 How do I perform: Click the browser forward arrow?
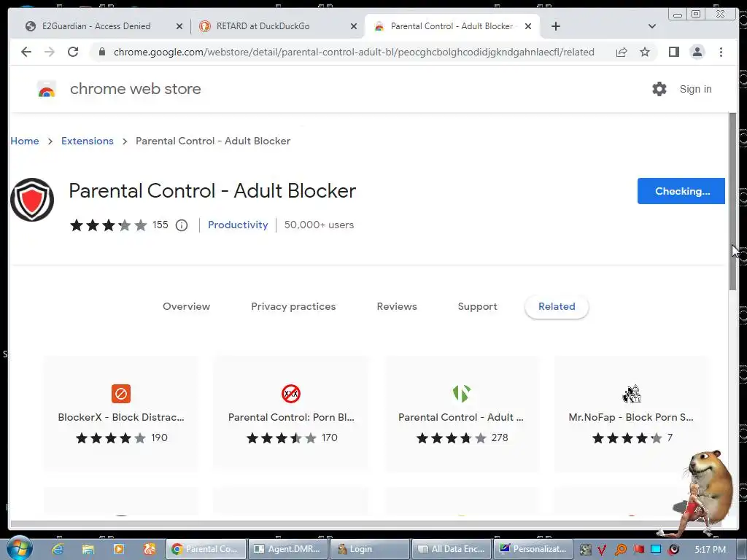pos(50,52)
